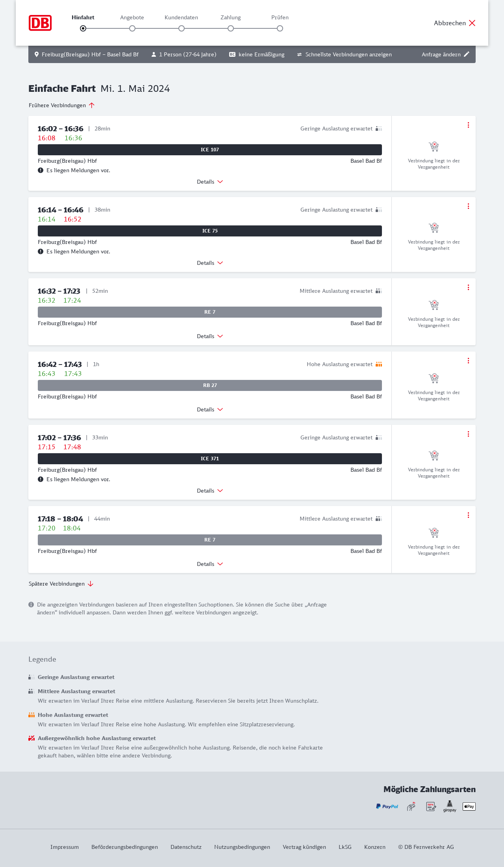Expand Details for the 16:02 ICE 107 connection
This screenshot has height=867, width=504.
tap(210, 182)
